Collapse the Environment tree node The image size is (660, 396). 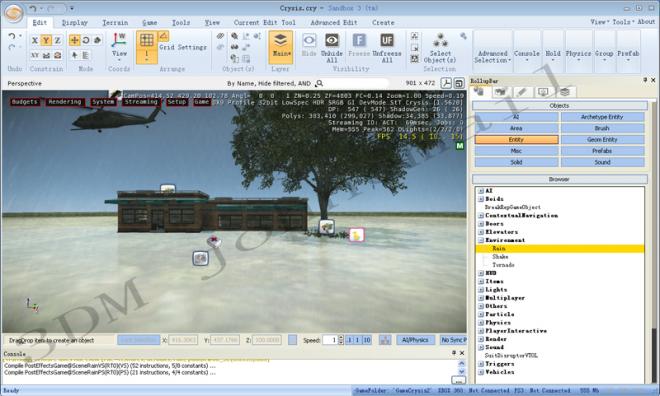click(x=481, y=240)
